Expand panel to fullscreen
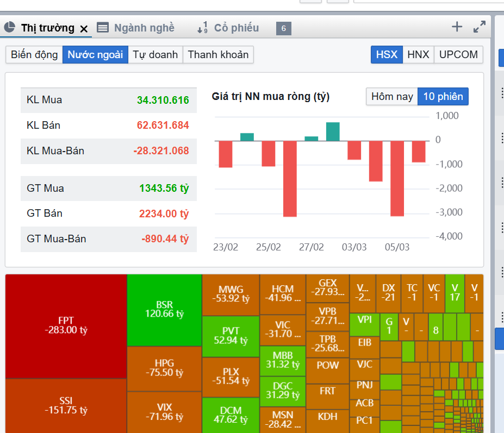The image size is (504, 433). click(479, 27)
